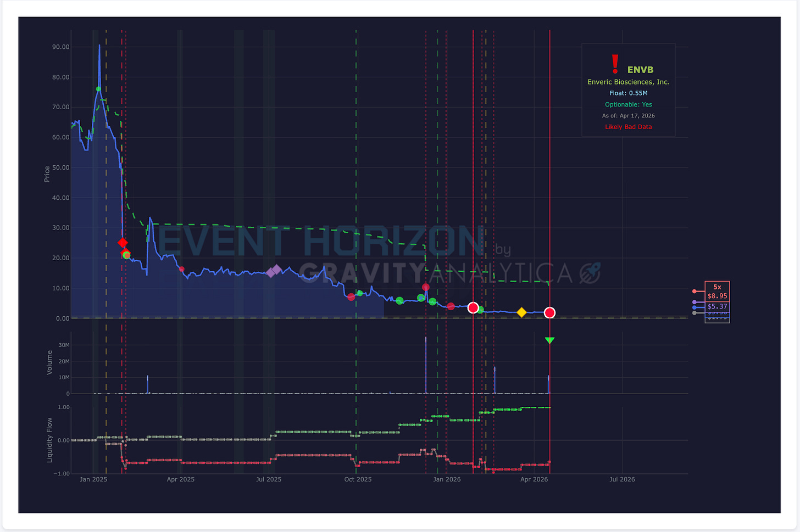Click the Price axis title
The width and height of the screenshot is (800, 532).
click(x=47, y=174)
